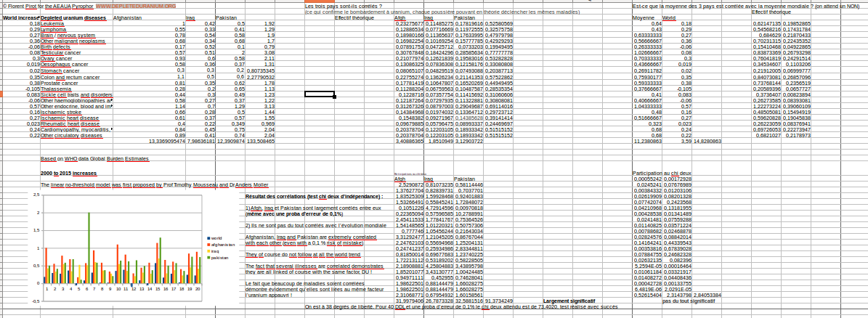Open the WWW.DEPLETEDURANIUM.ORG link

(136, 6)
